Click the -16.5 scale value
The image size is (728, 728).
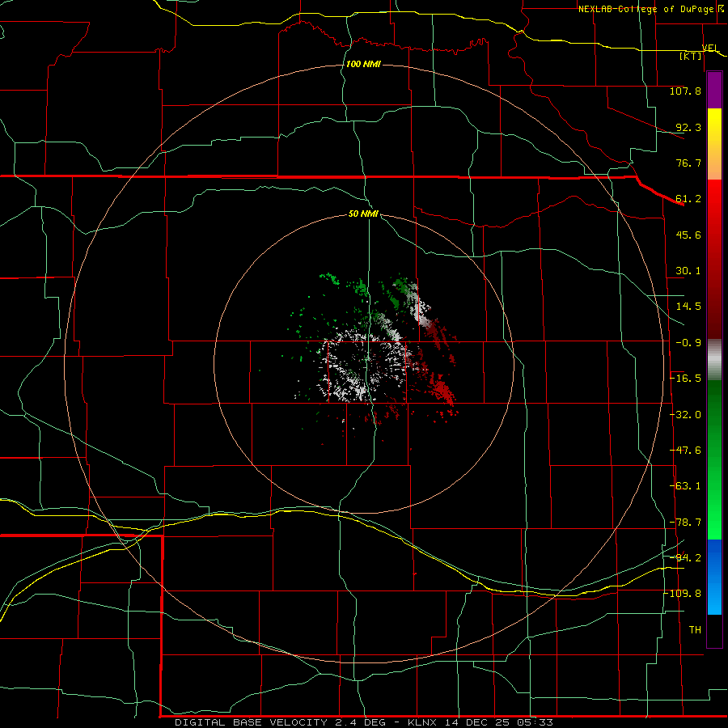click(x=685, y=379)
